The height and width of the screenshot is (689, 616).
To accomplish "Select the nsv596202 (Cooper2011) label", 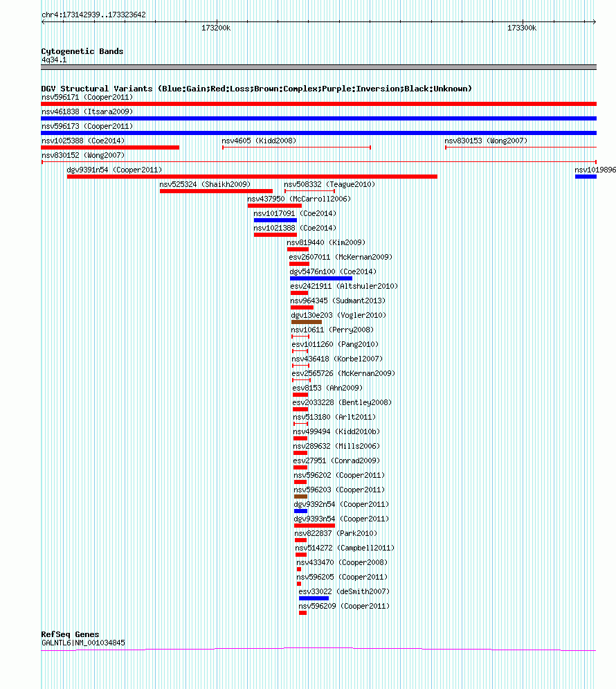I will (339, 475).
